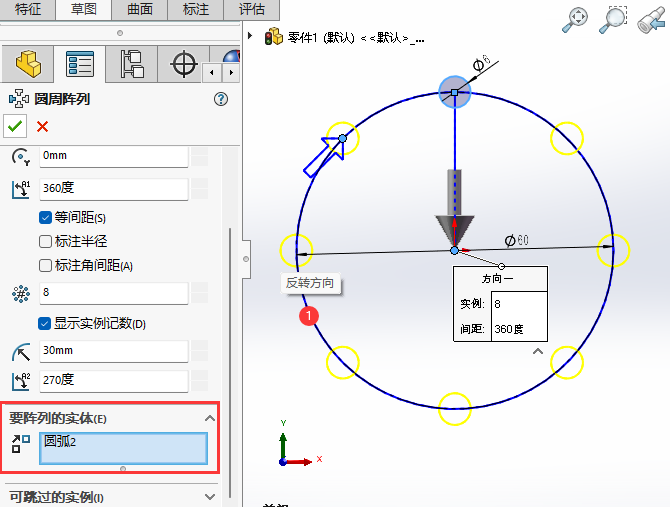
Task: Click the 30mm radius field
Action: tap(114, 351)
